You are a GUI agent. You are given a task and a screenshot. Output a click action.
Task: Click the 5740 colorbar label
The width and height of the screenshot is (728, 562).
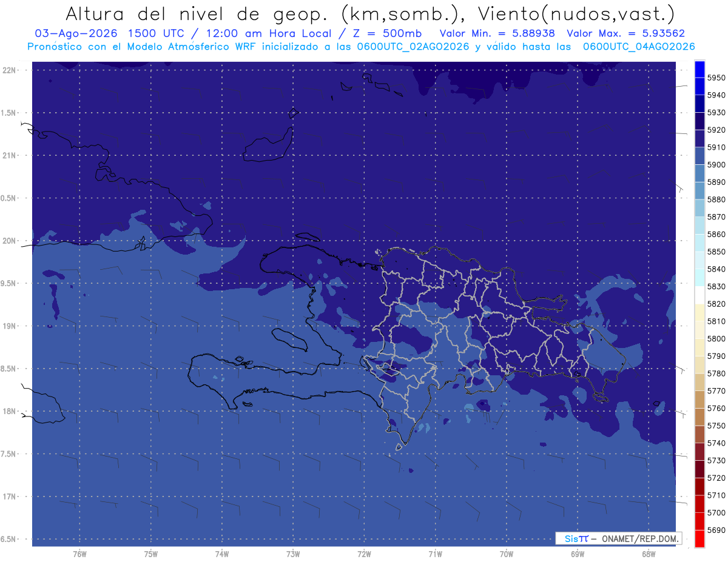(716, 443)
